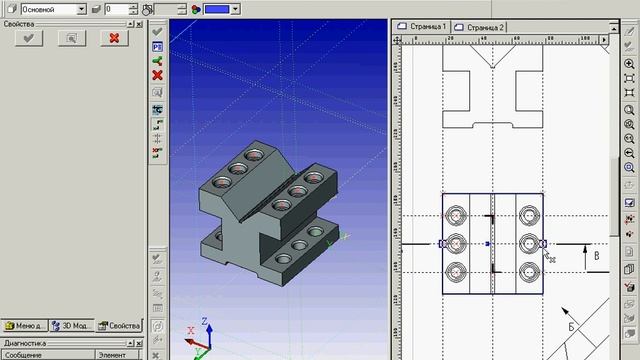
Task: Click the Zoom In magnifier with plus icon
Action: (629, 64)
